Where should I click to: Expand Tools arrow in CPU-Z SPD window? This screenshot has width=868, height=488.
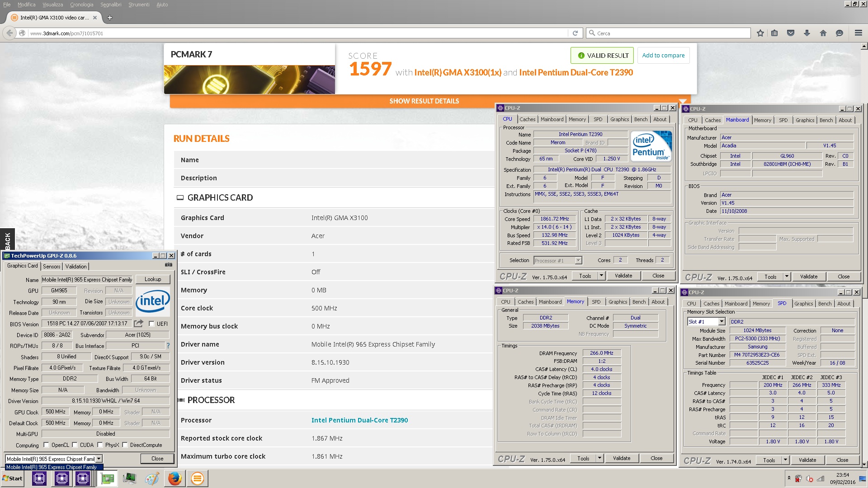[785, 460]
